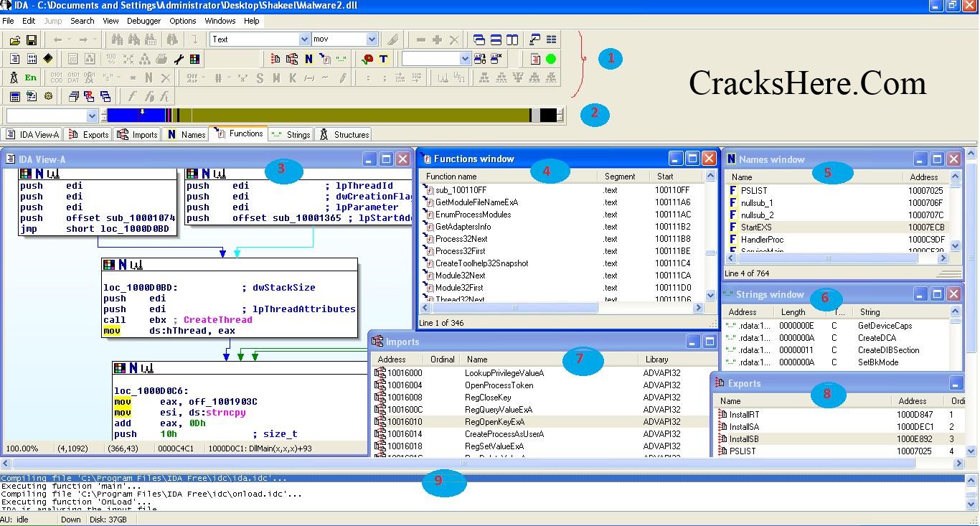This screenshot has width=980, height=526.
Task: Click the black diamond toolbar icon
Action: tap(48, 59)
